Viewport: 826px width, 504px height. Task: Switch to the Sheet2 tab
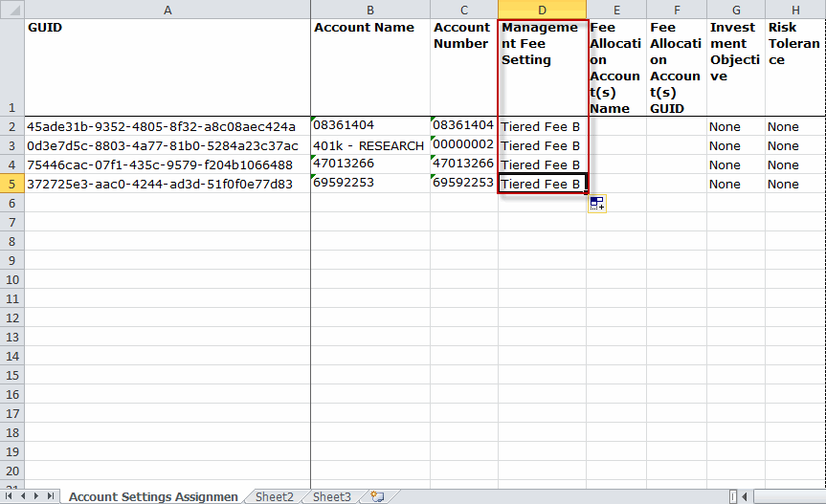pos(274,496)
